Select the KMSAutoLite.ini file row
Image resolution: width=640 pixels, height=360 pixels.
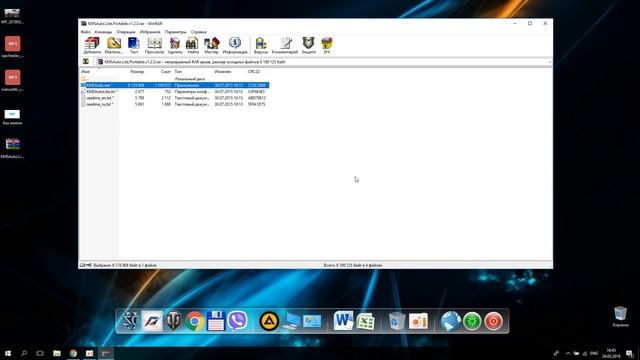[175, 91]
